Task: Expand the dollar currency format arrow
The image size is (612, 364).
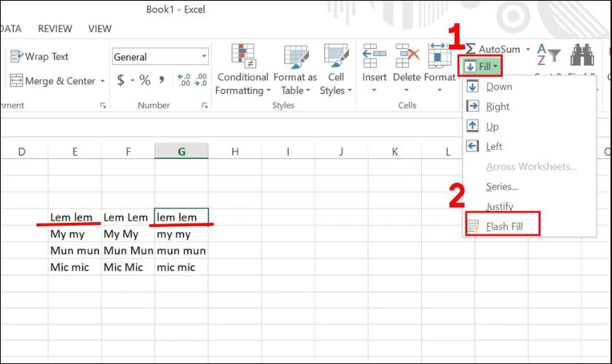Action: [x=133, y=81]
